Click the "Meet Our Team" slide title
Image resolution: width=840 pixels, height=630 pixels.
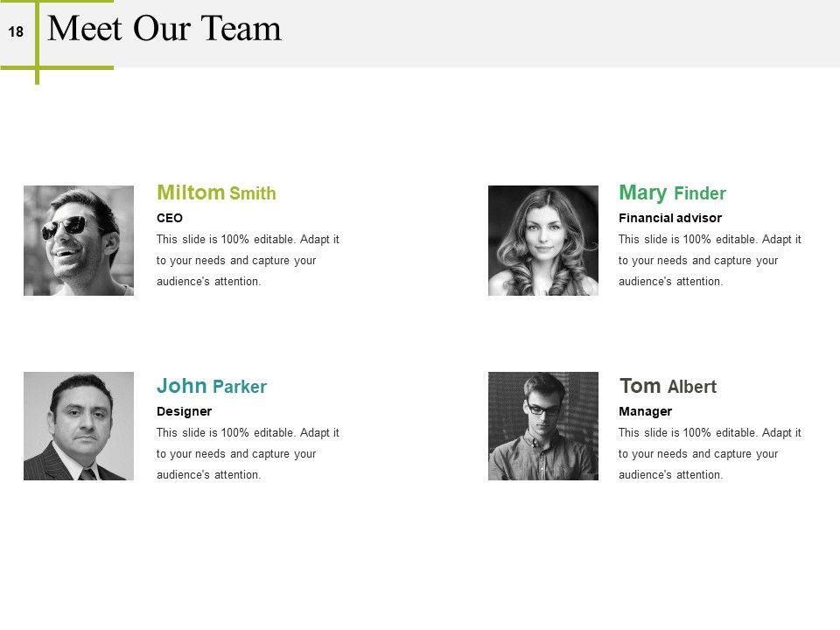pyautogui.click(x=164, y=28)
